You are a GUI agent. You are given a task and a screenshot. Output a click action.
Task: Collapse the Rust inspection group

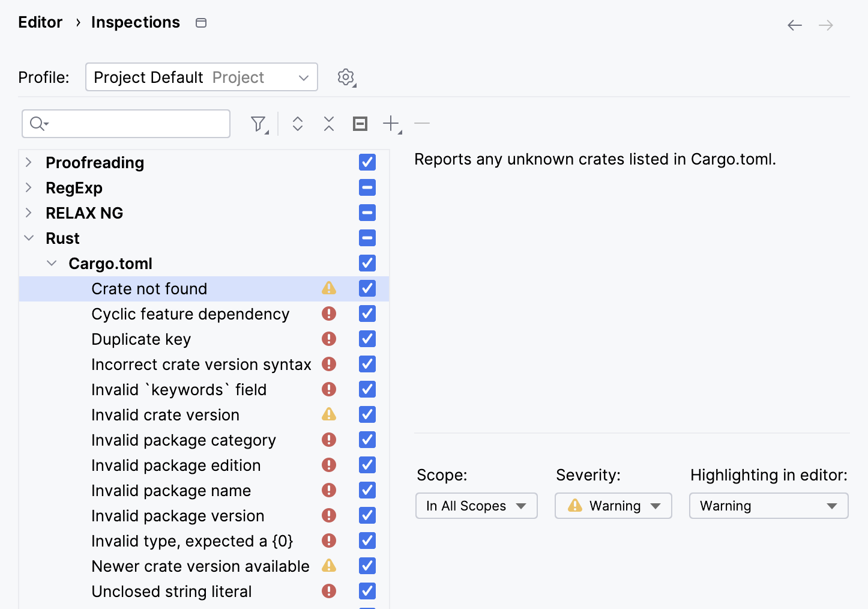tap(29, 238)
